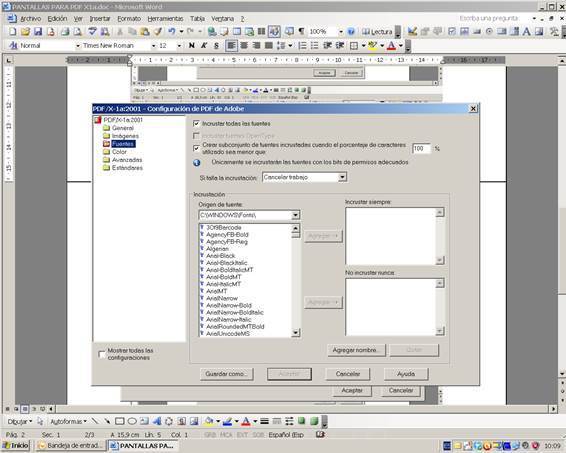Toggle Incrustar todas las fuentes checkbox
Viewport: 566px width, 453px height.
click(196, 124)
